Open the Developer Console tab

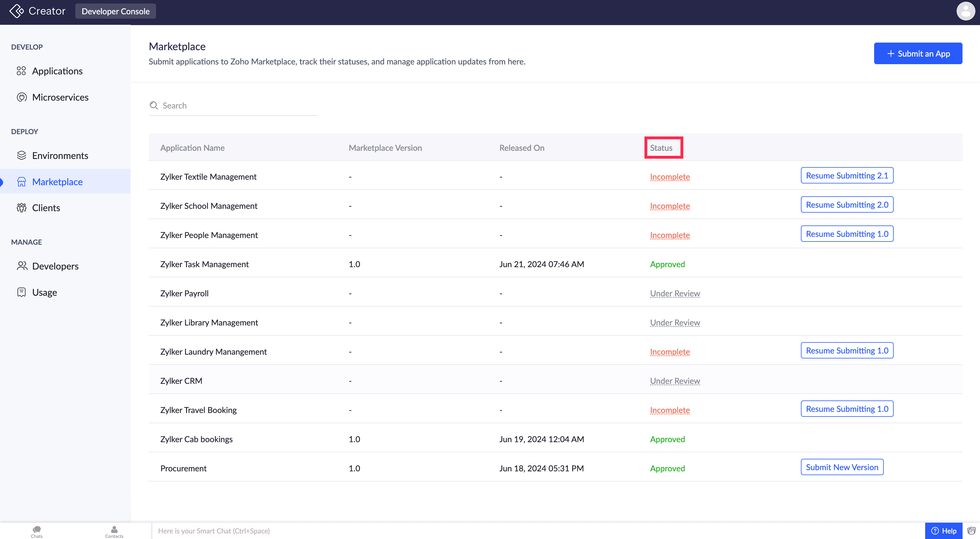tap(115, 11)
